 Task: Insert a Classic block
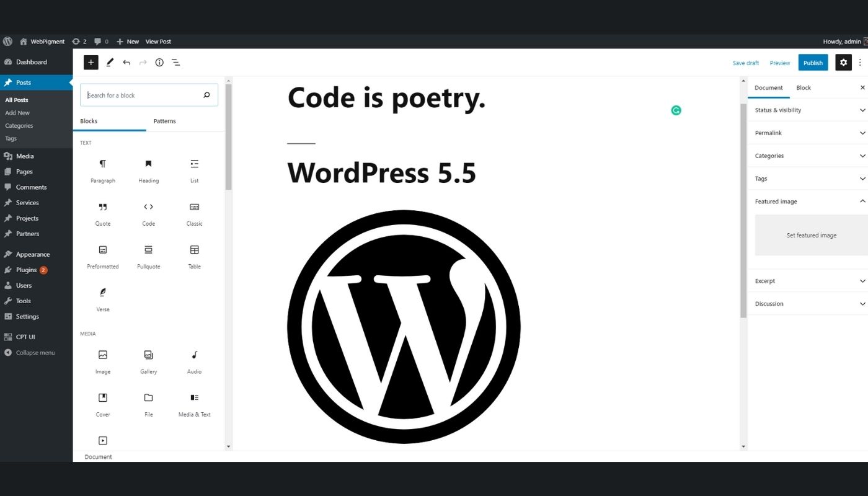(x=195, y=213)
